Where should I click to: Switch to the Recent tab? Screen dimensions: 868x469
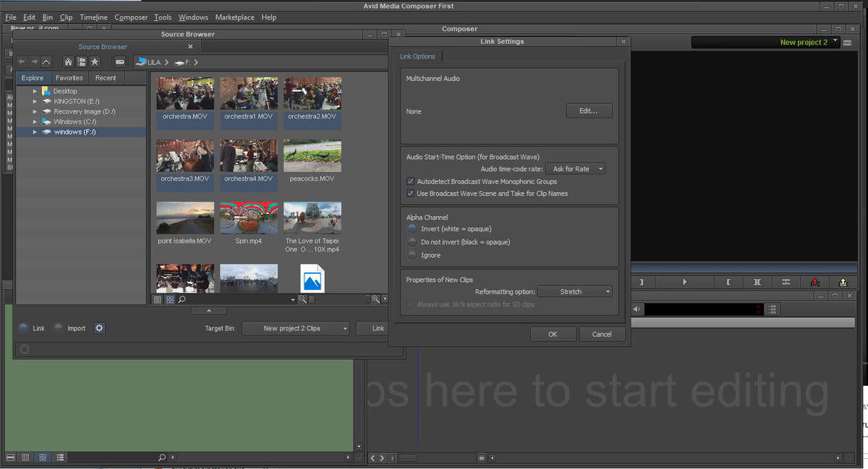click(x=106, y=77)
